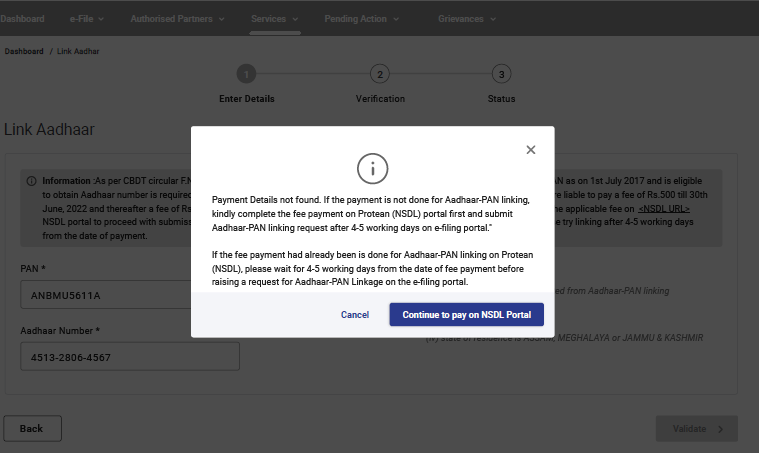Click the info icon in dialog

(x=372, y=169)
